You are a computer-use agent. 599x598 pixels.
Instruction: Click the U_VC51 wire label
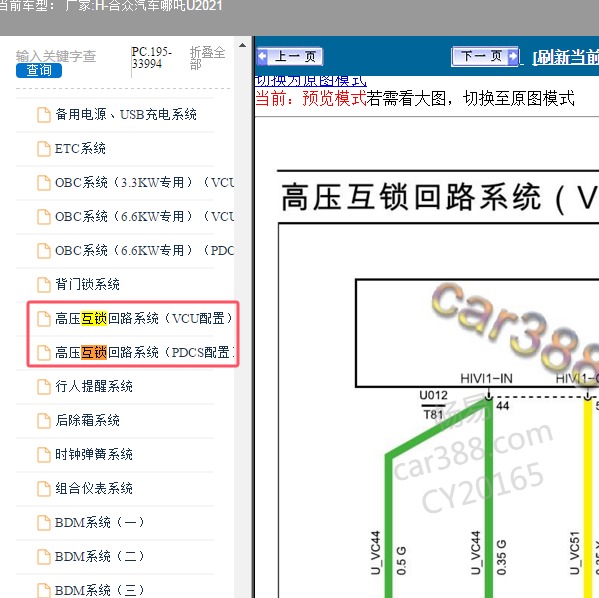tap(575, 553)
